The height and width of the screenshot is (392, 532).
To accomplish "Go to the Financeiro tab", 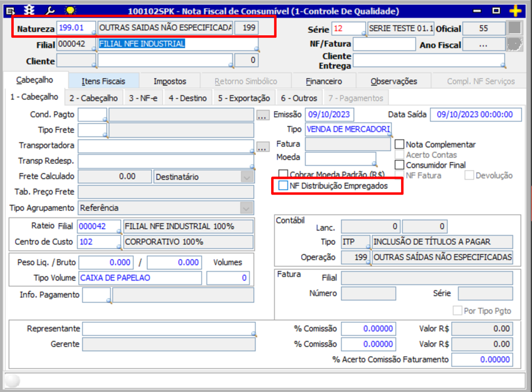I will click(x=324, y=82).
